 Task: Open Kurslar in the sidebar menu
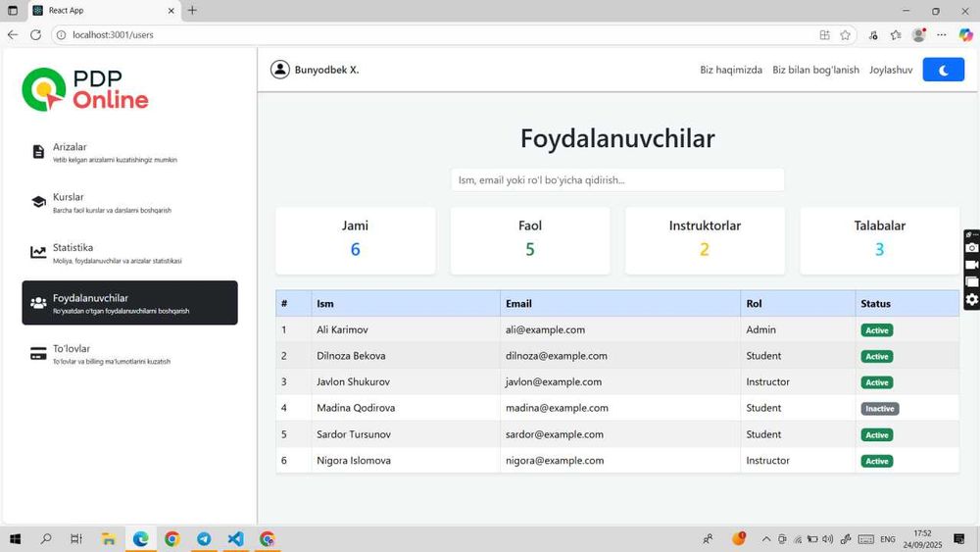pos(129,202)
